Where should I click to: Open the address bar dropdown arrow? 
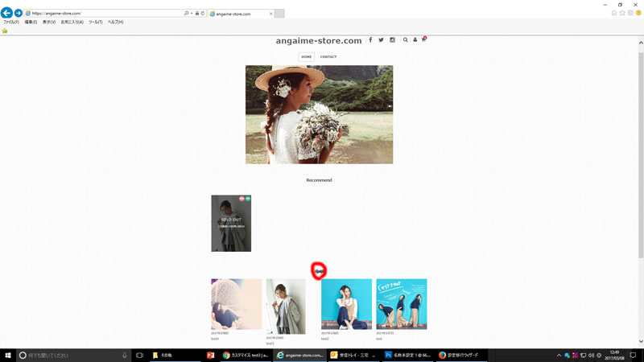[192, 13]
